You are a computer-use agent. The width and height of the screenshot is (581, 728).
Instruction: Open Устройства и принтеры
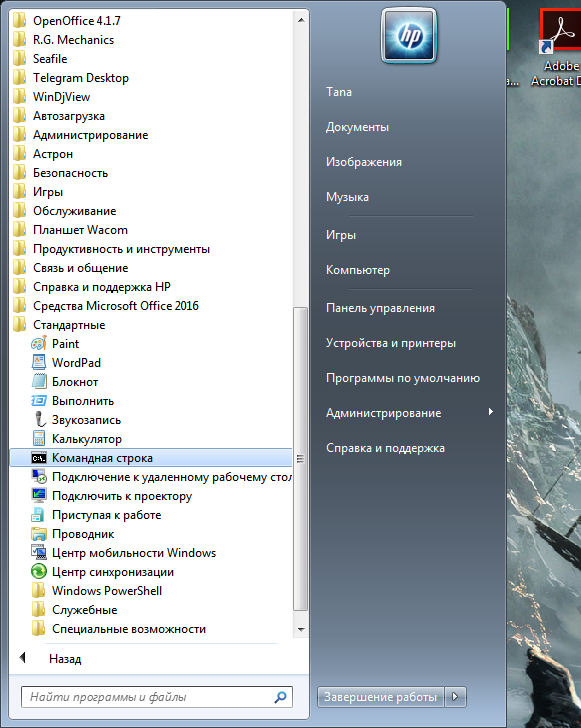click(x=391, y=343)
